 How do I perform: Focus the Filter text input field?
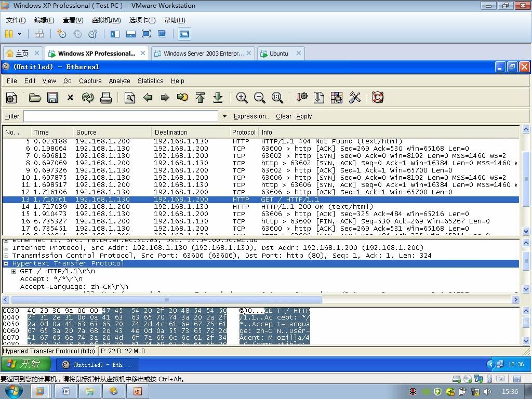pyautogui.click(x=121, y=116)
